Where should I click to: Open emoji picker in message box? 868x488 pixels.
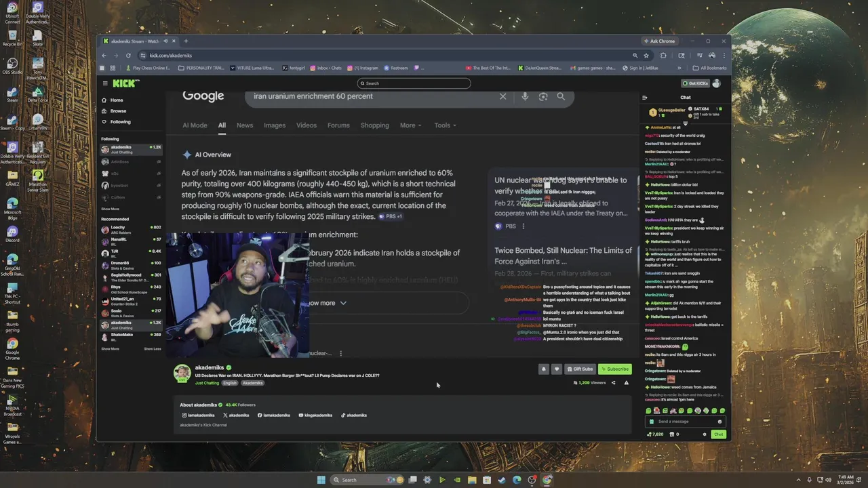[x=719, y=422]
